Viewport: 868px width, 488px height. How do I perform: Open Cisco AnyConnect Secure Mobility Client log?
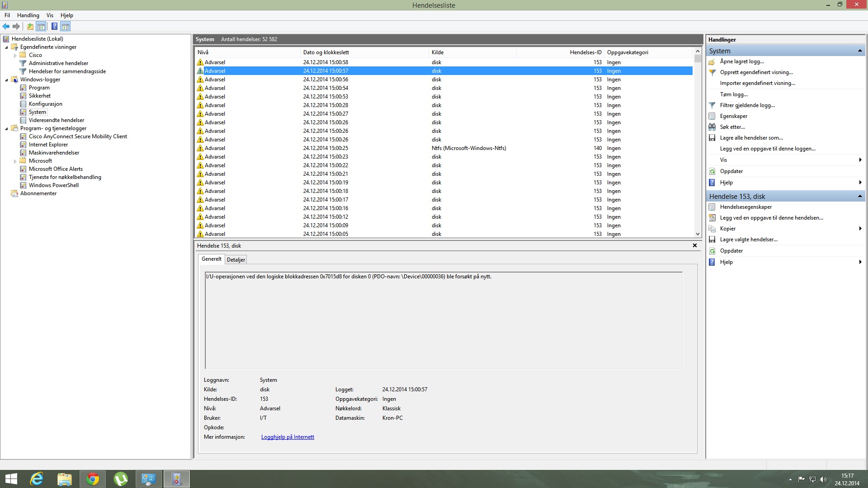(x=78, y=136)
